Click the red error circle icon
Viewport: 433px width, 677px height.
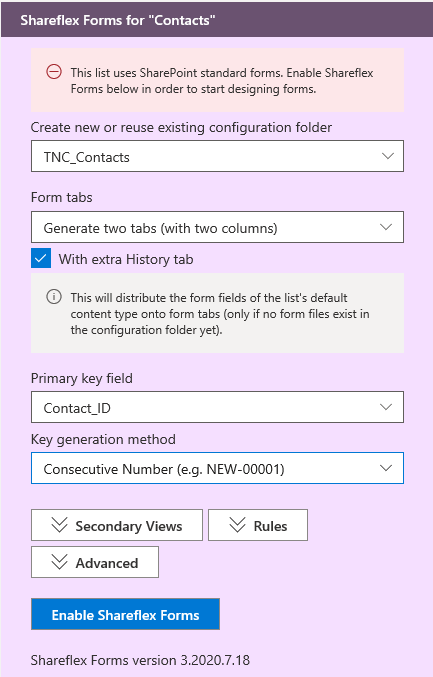pos(54,72)
